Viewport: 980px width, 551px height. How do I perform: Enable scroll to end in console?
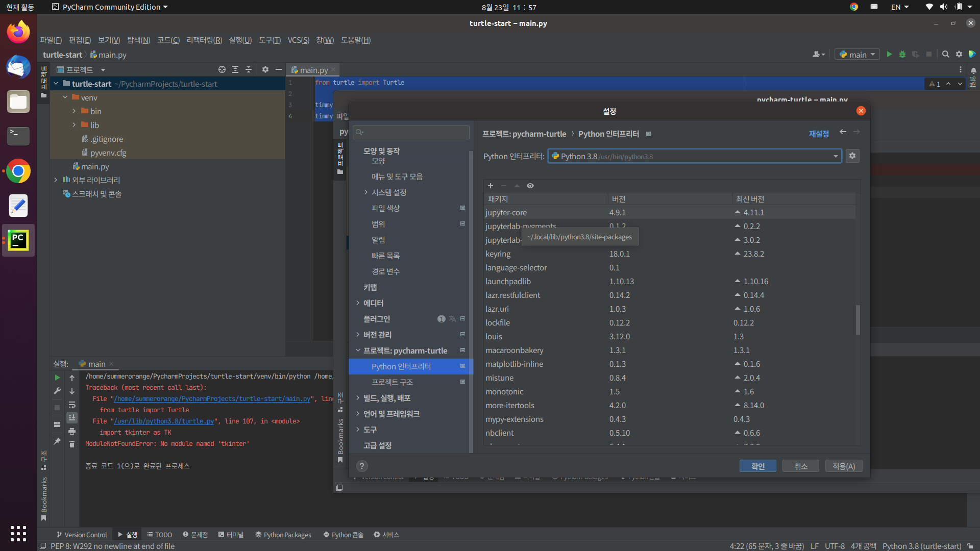coord(72,417)
